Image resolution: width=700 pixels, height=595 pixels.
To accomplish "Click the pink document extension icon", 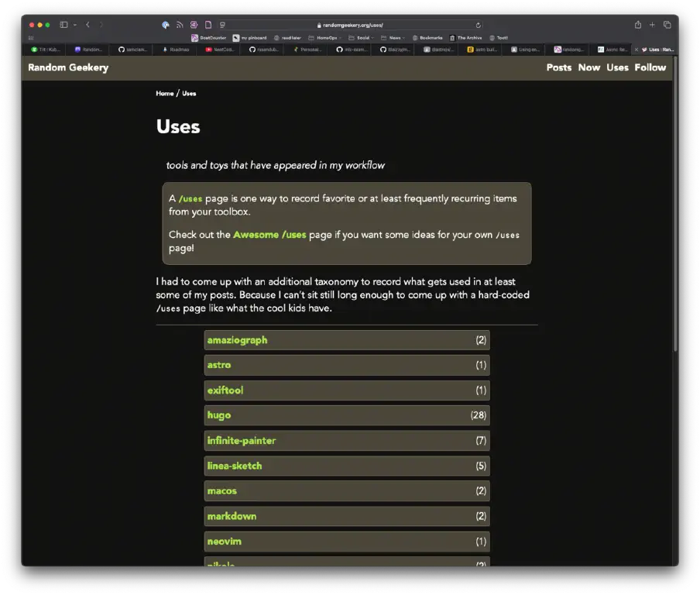I will point(208,25).
